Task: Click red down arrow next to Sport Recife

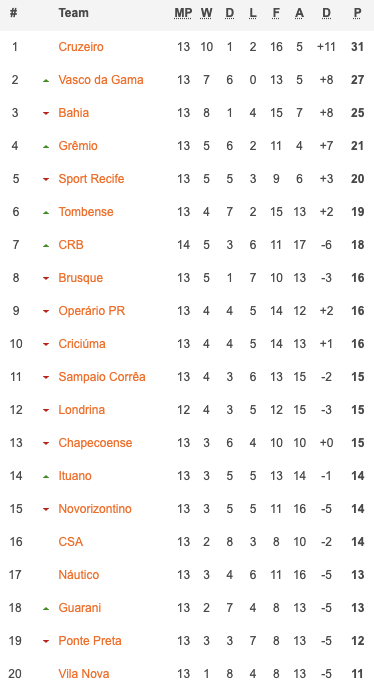Action: (x=46, y=180)
